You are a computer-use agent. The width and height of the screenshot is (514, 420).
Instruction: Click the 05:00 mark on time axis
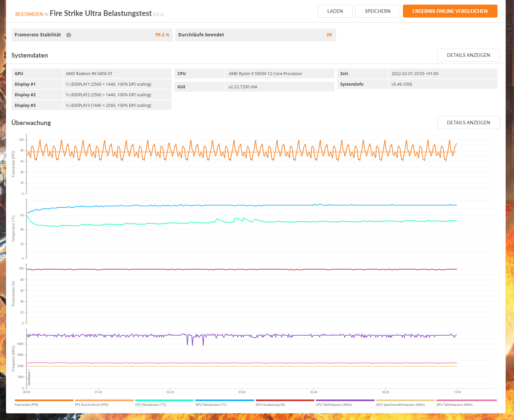(242, 392)
